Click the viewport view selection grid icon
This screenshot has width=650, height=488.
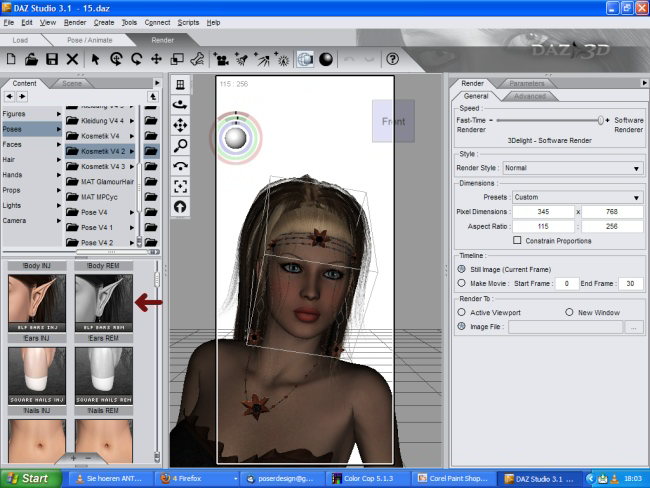[180, 85]
